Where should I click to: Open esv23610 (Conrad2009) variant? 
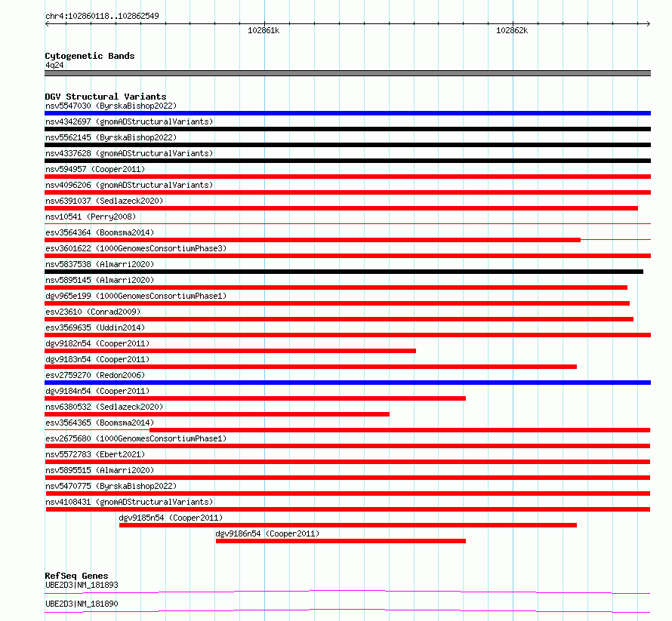tap(93, 312)
